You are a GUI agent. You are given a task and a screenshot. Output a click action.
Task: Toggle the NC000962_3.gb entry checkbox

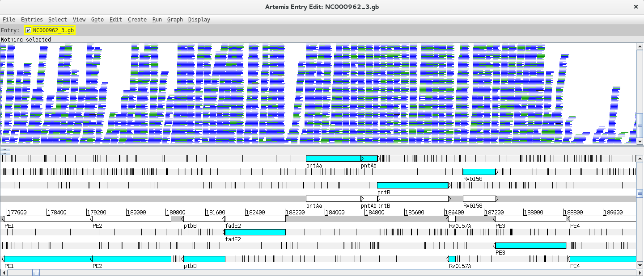pyautogui.click(x=29, y=30)
